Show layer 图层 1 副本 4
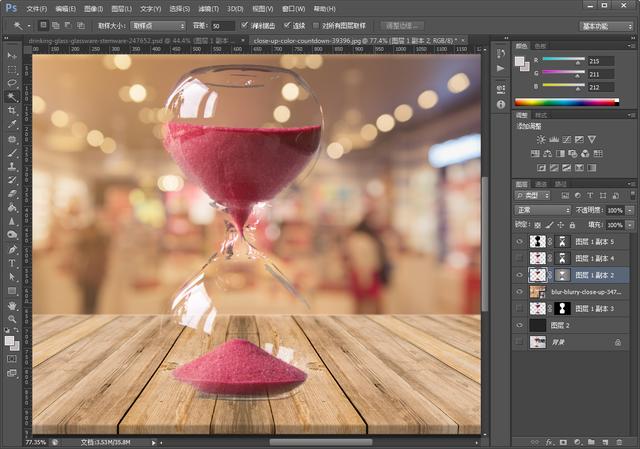Screen dimensions: 640x449 click(519, 258)
